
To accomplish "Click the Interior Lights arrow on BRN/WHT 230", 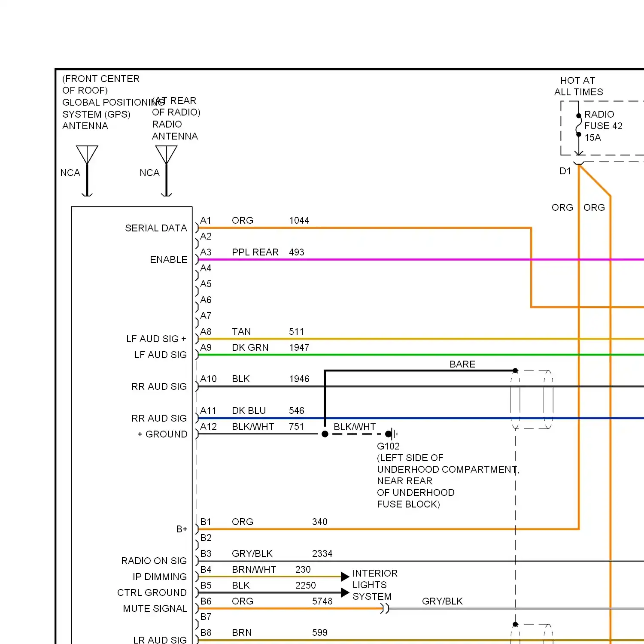I will pos(345,577).
